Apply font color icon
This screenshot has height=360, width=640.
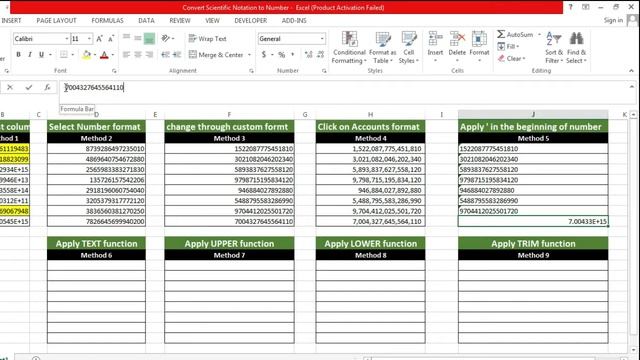coord(104,55)
